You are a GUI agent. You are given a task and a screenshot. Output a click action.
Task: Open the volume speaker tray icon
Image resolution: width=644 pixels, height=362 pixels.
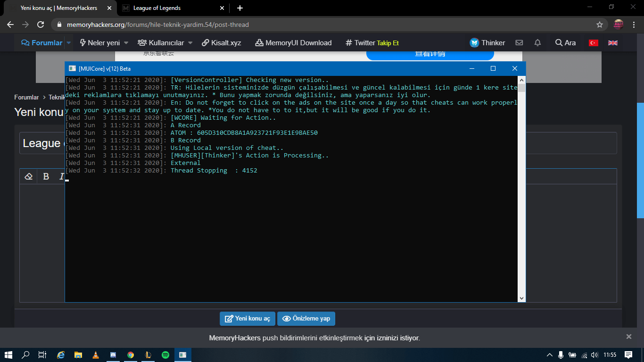point(595,355)
